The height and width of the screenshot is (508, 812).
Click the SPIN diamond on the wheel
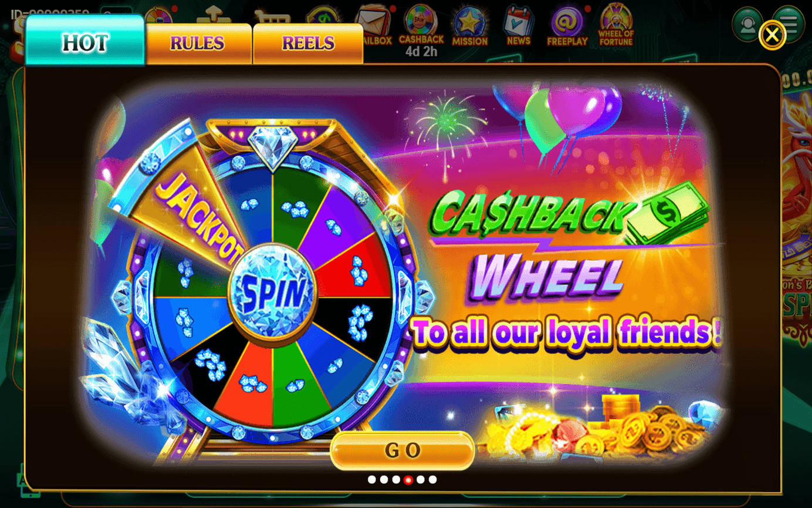coord(273,291)
